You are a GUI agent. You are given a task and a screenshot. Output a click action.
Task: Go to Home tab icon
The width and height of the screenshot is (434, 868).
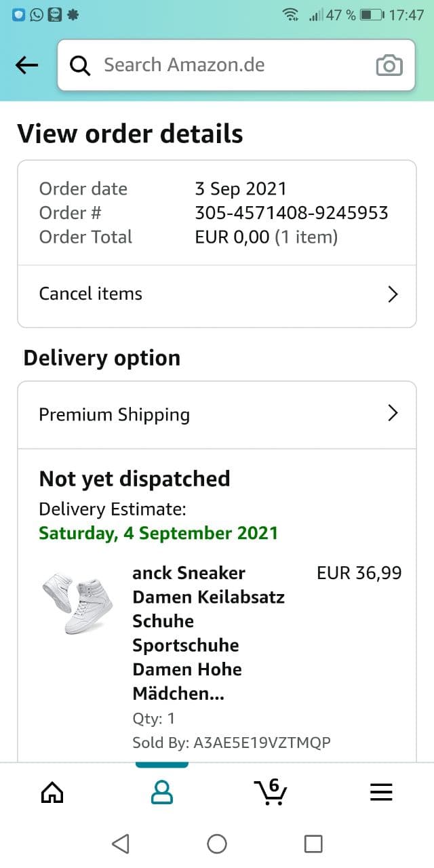[x=52, y=792]
